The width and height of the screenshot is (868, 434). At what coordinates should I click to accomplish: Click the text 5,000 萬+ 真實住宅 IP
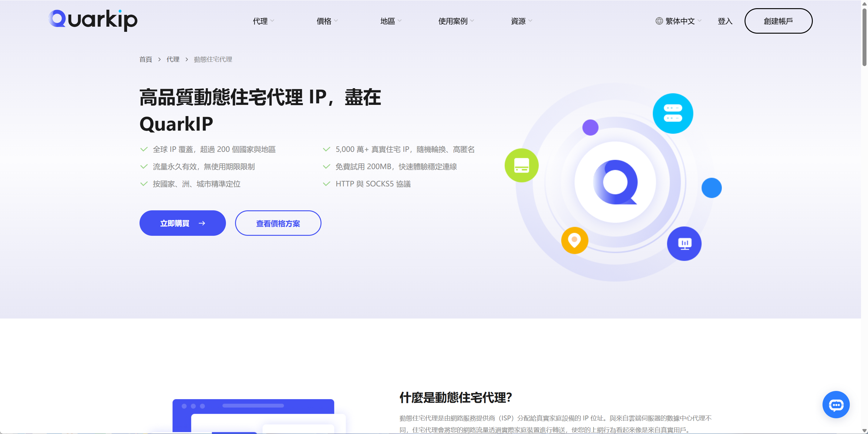[x=372, y=149]
